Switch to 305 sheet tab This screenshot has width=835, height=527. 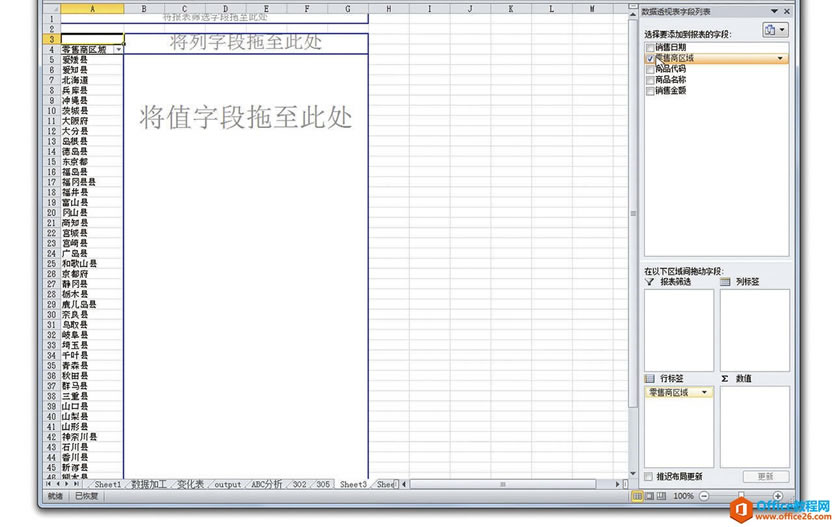[323, 484]
